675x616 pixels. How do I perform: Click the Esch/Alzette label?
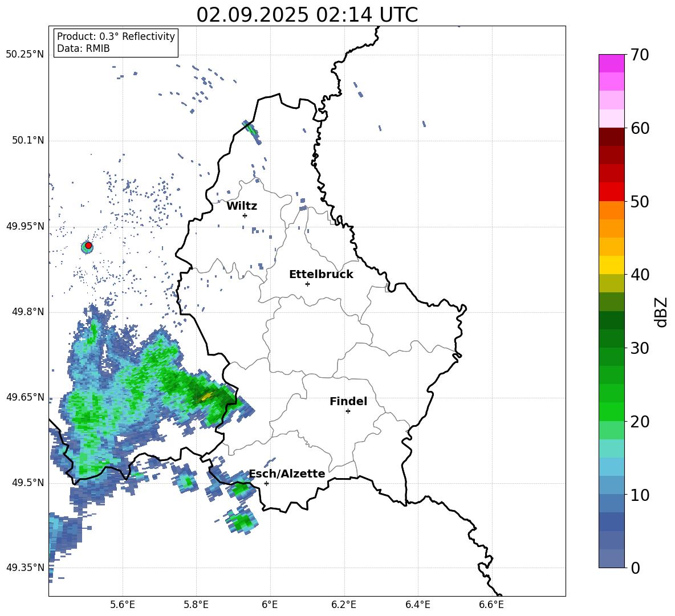click(287, 474)
